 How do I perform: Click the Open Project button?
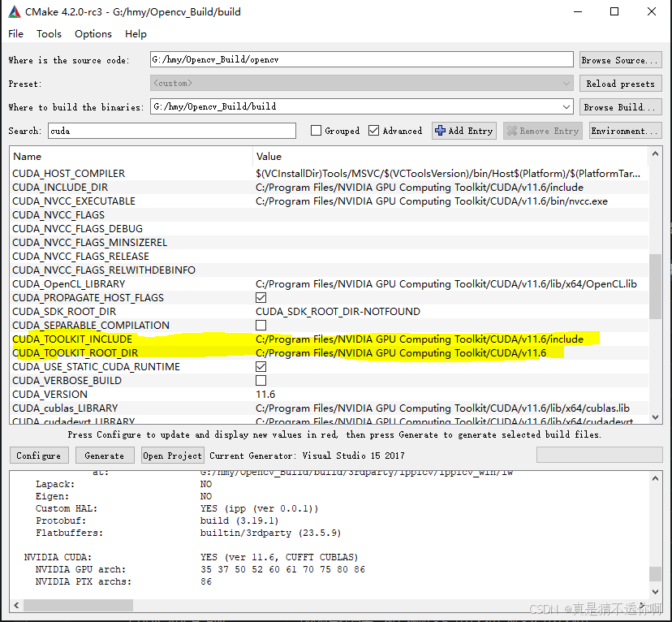pyautogui.click(x=173, y=456)
